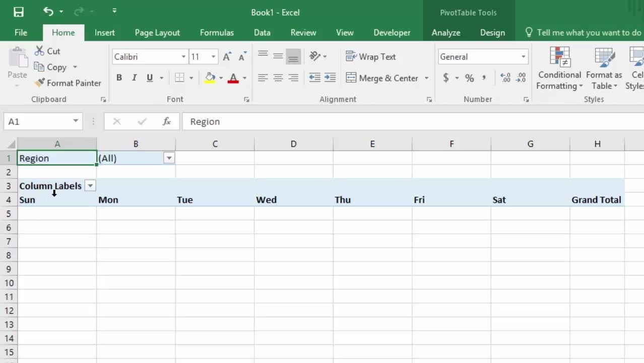Toggle bold formatting
This screenshot has height=363, width=644.
click(119, 78)
